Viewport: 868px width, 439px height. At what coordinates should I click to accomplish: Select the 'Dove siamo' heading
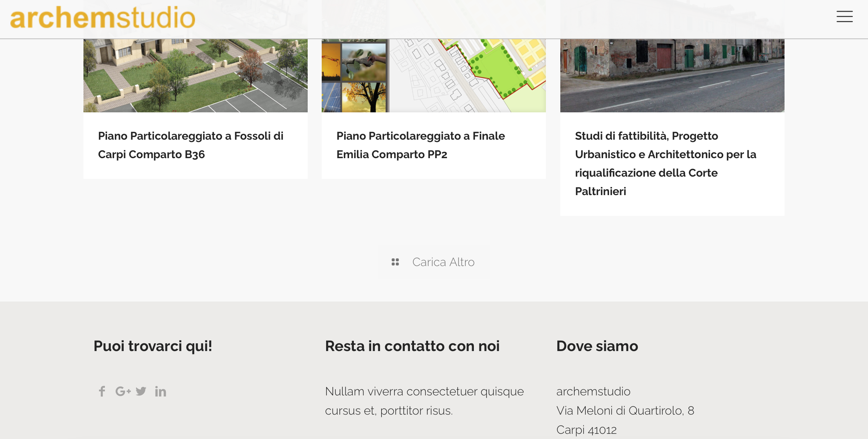pos(597,346)
